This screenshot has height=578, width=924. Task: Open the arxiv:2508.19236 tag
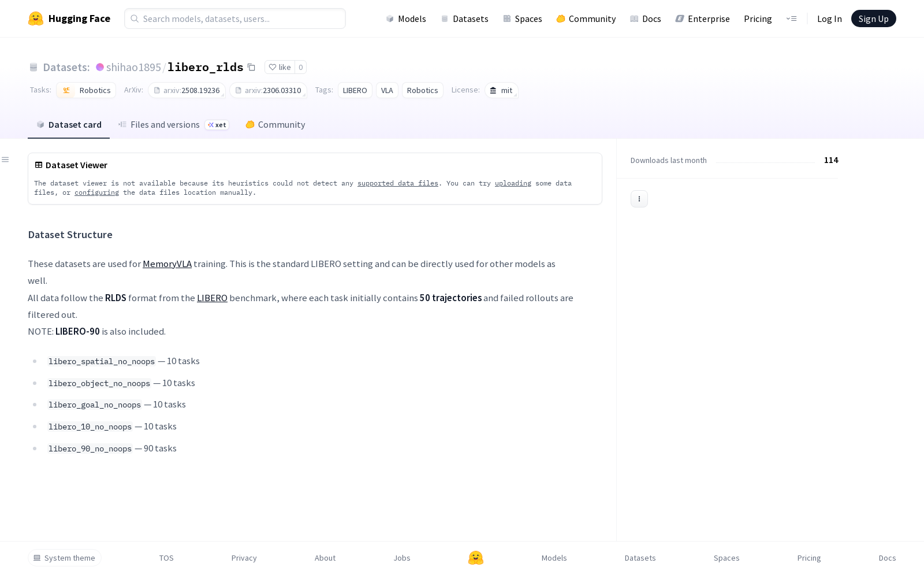click(187, 90)
